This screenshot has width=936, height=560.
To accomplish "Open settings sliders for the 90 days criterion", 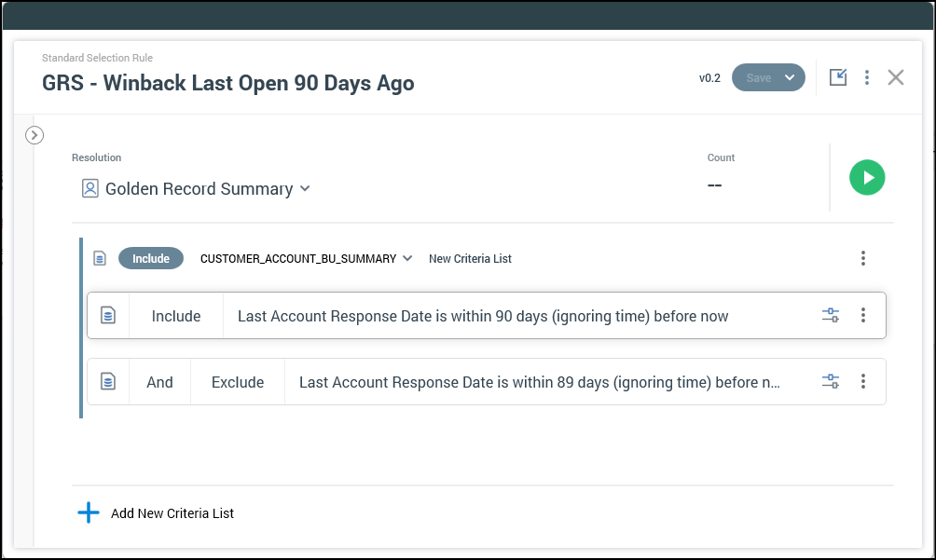I will (x=831, y=316).
